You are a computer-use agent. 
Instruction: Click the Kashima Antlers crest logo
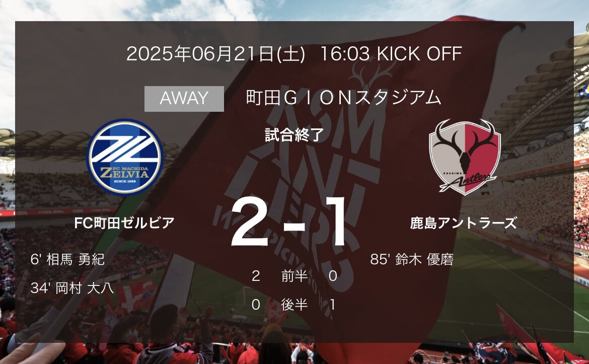[465, 157]
